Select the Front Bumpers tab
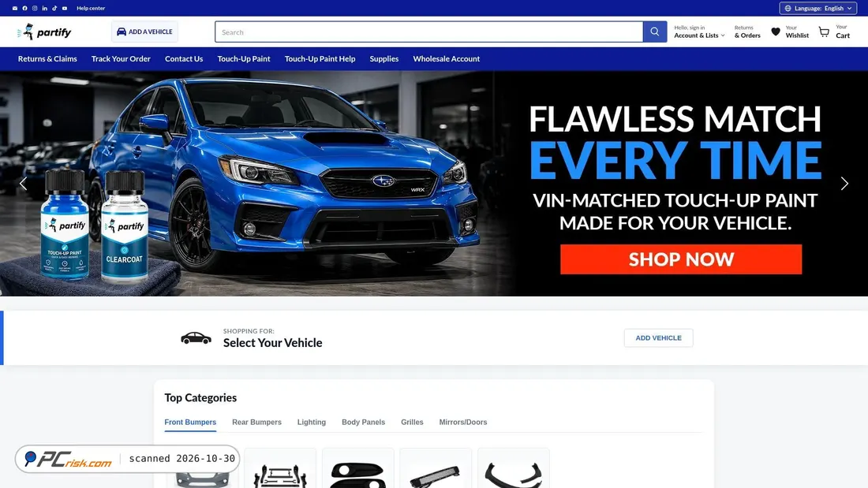The height and width of the screenshot is (488, 868). pos(190,422)
